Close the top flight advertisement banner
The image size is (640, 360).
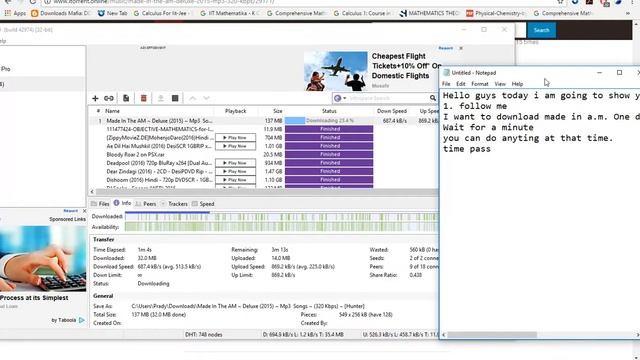coord(461,48)
